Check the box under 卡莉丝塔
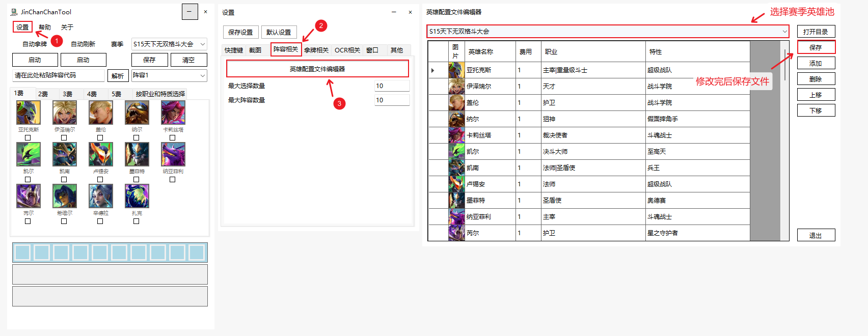 pos(173,137)
